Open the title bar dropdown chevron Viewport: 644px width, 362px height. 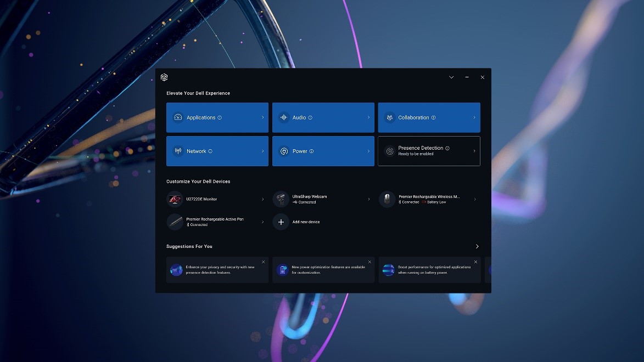(451, 77)
